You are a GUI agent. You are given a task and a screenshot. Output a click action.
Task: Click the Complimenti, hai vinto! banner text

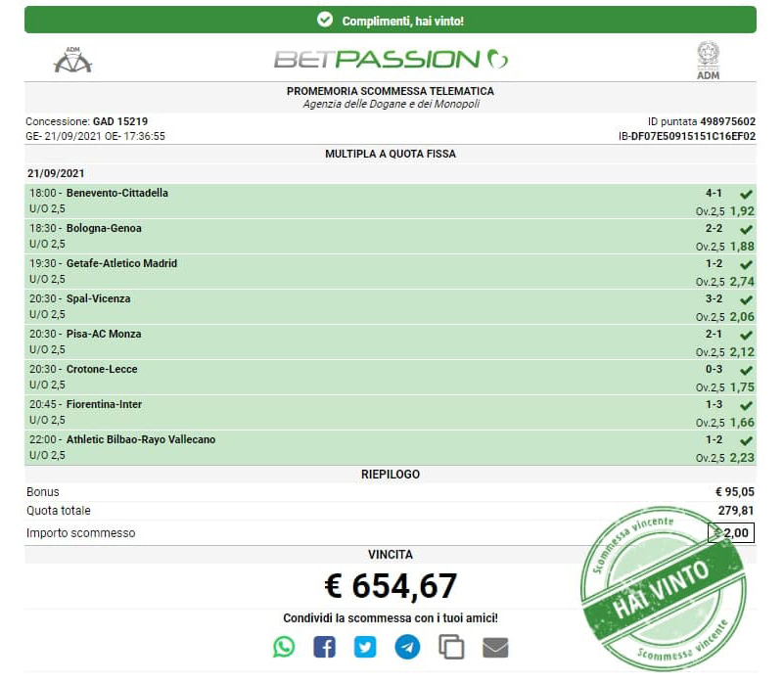(x=403, y=21)
